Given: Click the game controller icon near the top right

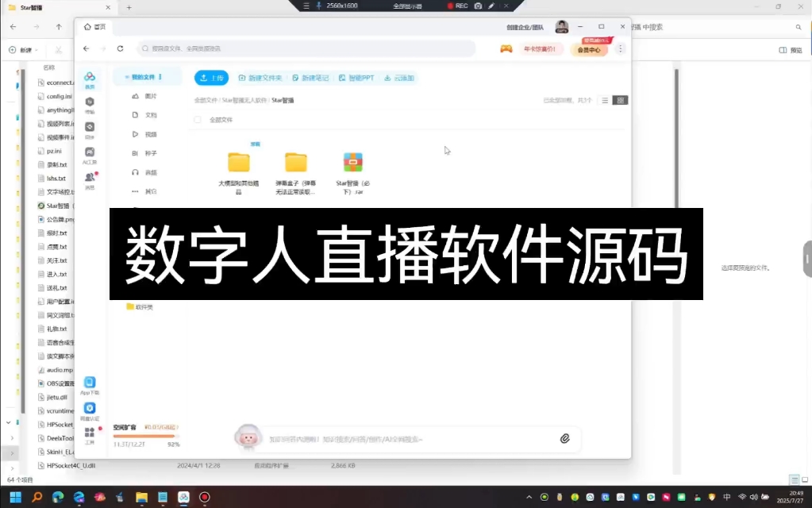Looking at the screenshot, I should [506, 48].
